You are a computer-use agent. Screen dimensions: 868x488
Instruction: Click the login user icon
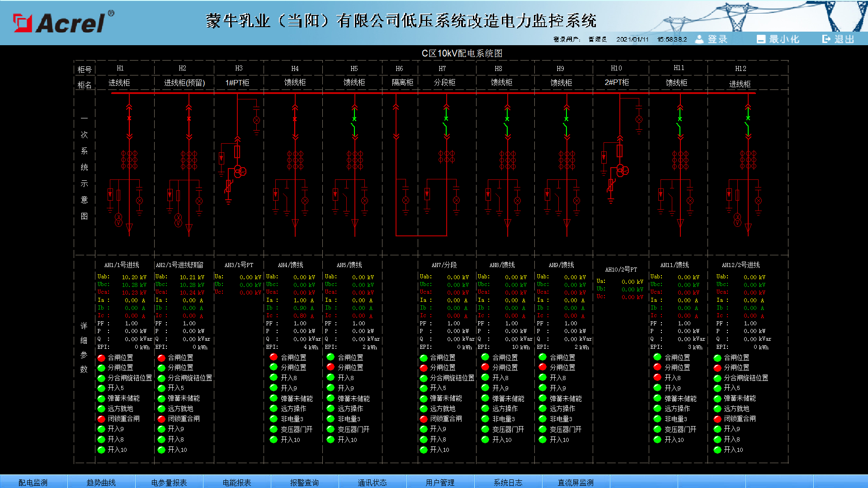(699, 39)
